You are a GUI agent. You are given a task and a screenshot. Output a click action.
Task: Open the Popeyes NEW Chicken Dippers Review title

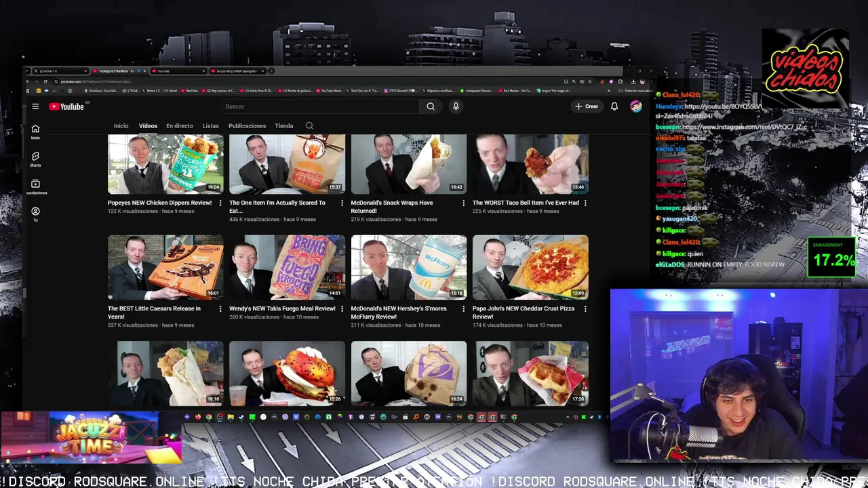click(159, 203)
